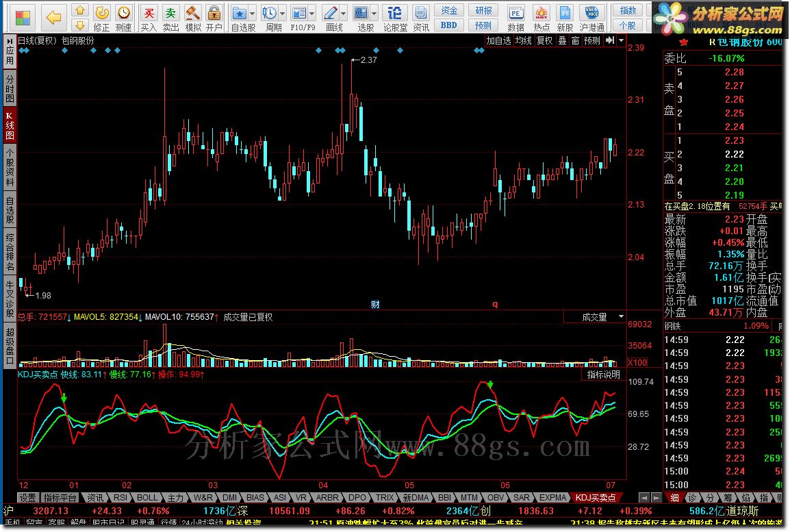The width and height of the screenshot is (790, 532).
Task: Click the 买入 buy icon
Action: coord(149,18)
